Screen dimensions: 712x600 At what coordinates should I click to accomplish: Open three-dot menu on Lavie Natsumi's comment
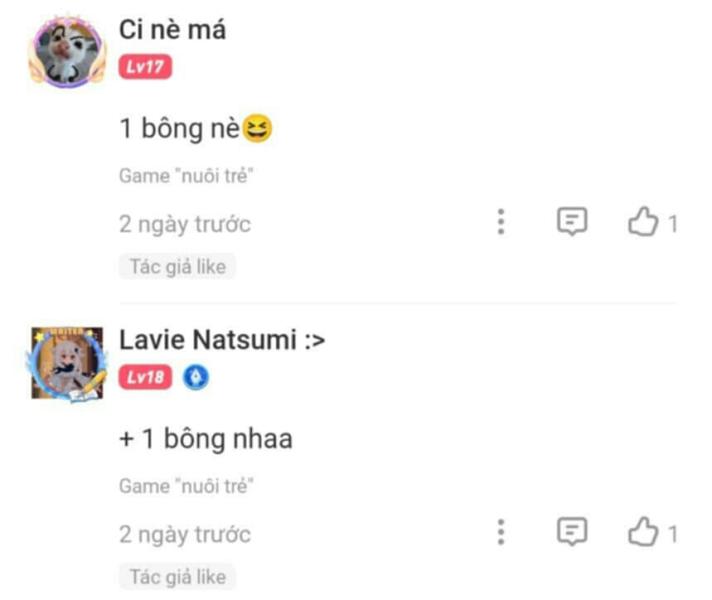pyautogui.click(x=501, y=533)
